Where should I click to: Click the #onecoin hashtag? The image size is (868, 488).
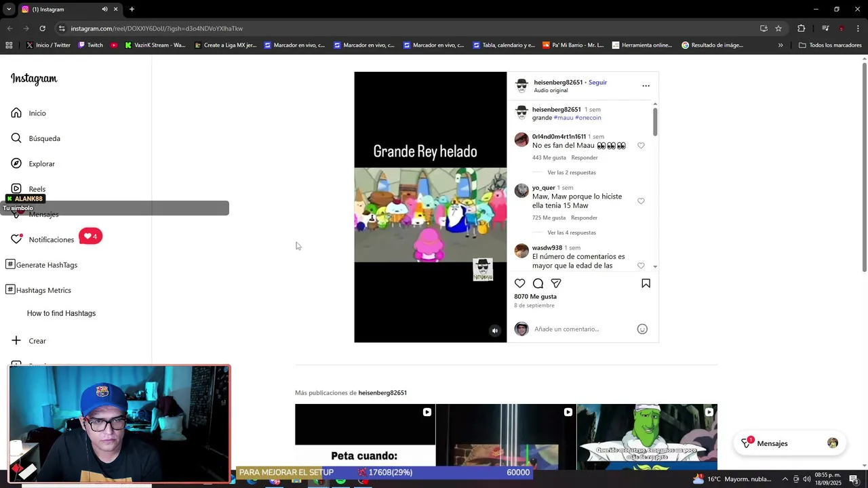pyautogui.click(x=588, y=118)
